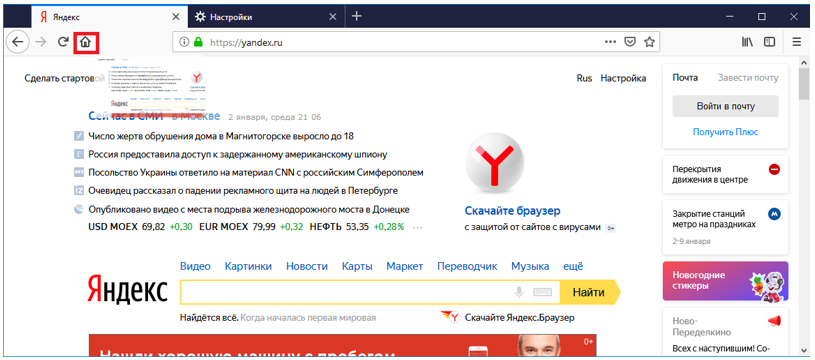Screen dimensions: 815x360
Task: Open the Видео service link
Action: pos(195,266)
